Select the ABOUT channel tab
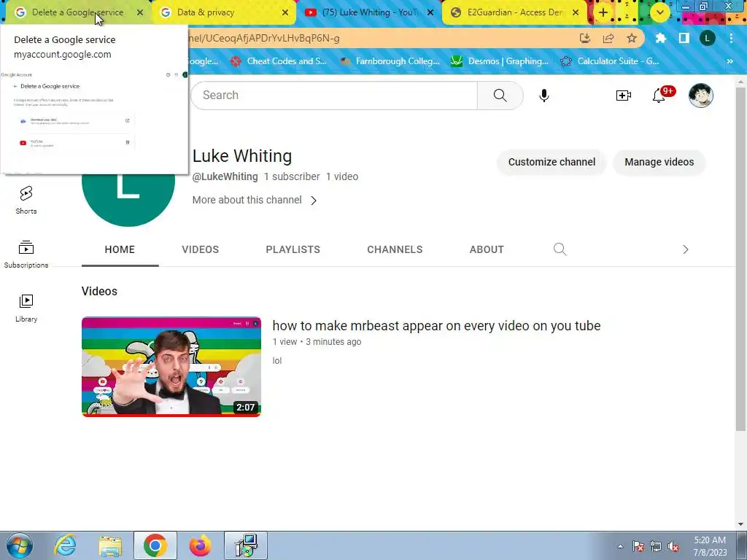747x560 pixels. coord(487,249)
